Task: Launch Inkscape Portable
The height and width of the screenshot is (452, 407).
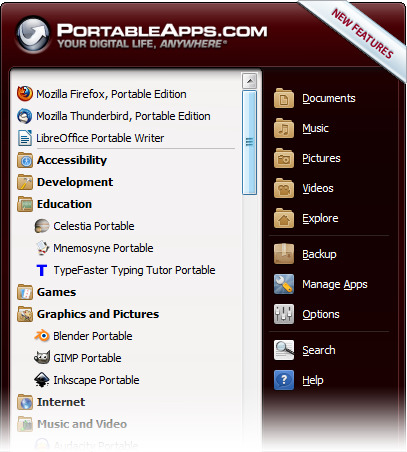Action: pos(96,380)
